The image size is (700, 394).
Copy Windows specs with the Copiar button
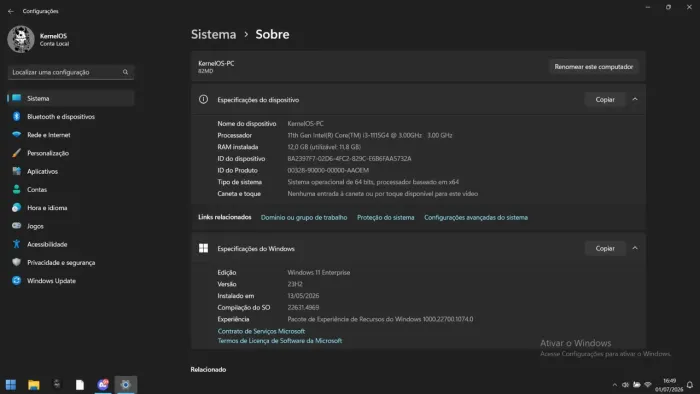coord(605,248)
